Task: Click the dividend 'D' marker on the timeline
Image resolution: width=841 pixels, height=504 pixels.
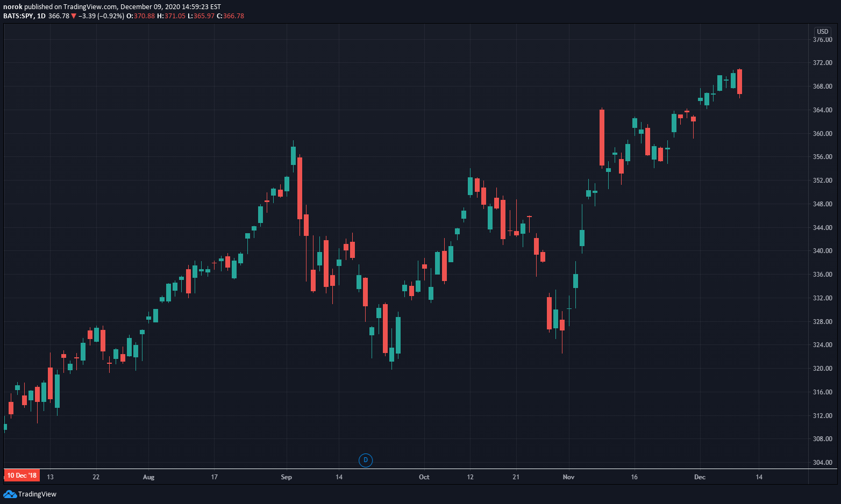Action: point(366,460)
